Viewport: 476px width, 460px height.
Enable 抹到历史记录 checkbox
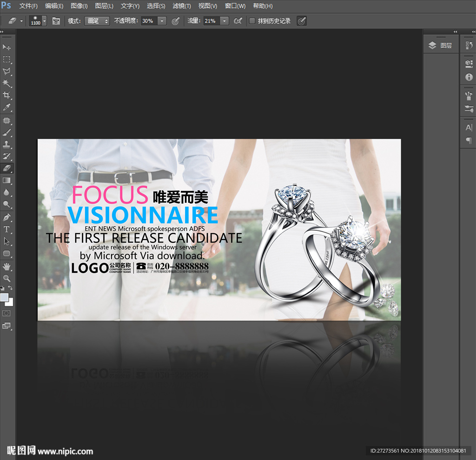(252, 21)
